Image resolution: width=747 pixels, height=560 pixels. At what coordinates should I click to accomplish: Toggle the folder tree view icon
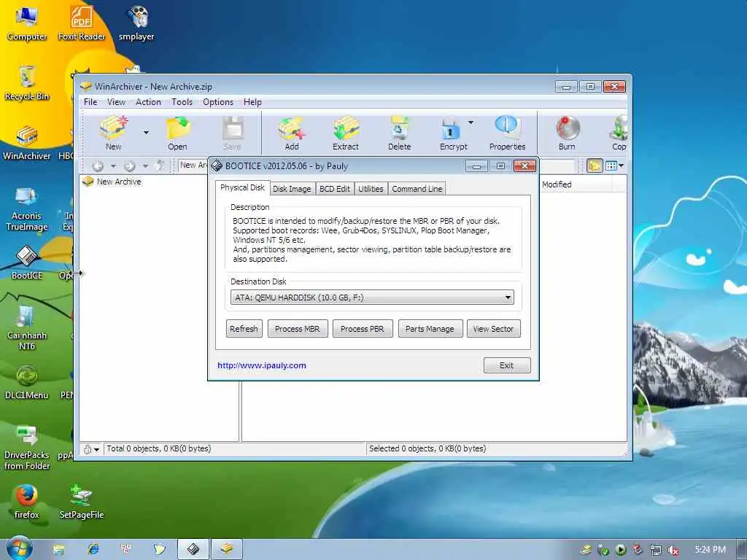(x=595, y=166)
